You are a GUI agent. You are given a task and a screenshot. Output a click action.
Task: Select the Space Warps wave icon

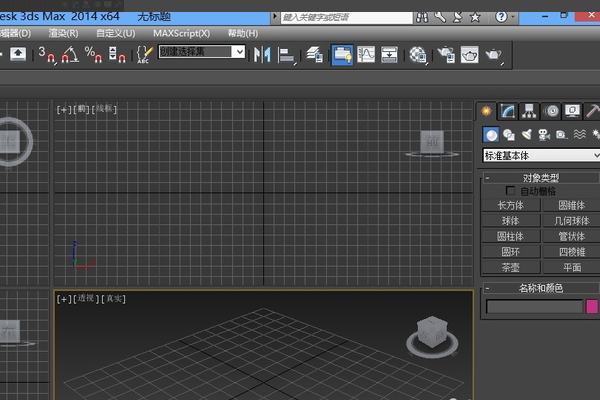tap(579, 134)
